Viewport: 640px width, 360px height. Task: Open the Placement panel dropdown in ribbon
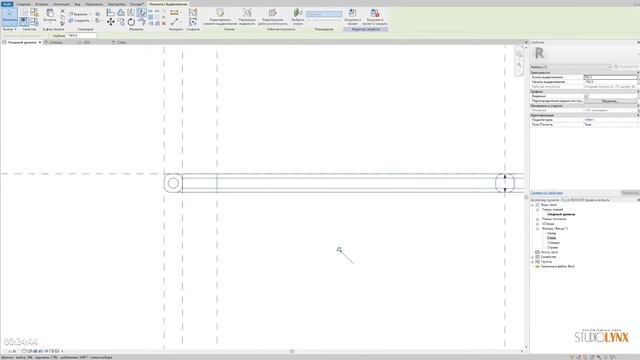(x=324, y=14)
